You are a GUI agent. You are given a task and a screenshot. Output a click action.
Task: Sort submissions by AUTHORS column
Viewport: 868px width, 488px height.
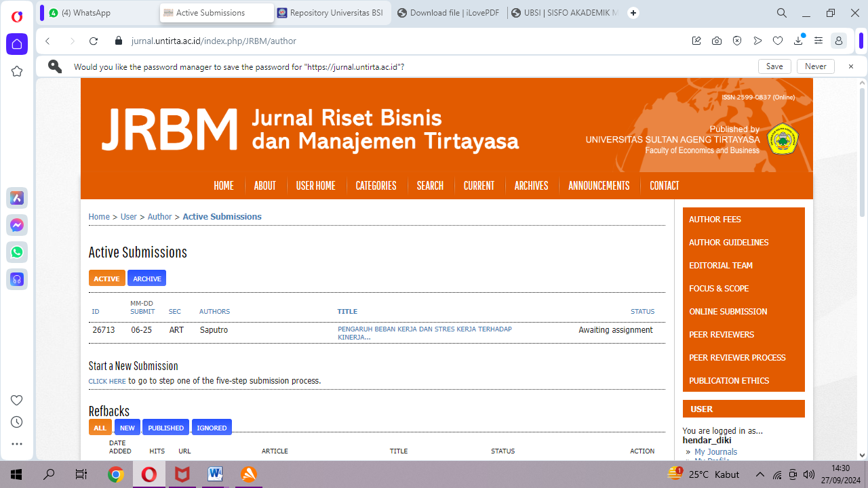pyautogui.click(x=214, y=312)
